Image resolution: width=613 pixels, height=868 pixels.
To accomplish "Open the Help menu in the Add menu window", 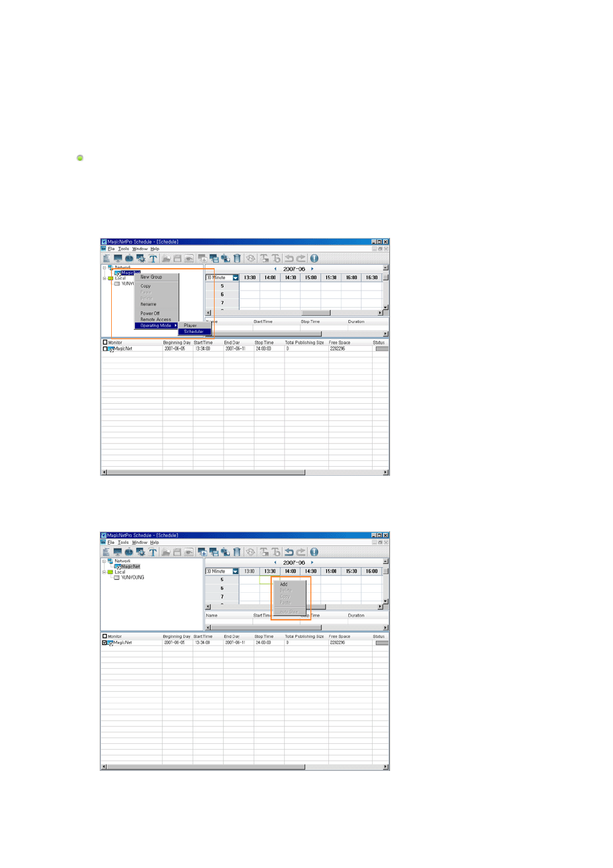I will pos(154,543).
